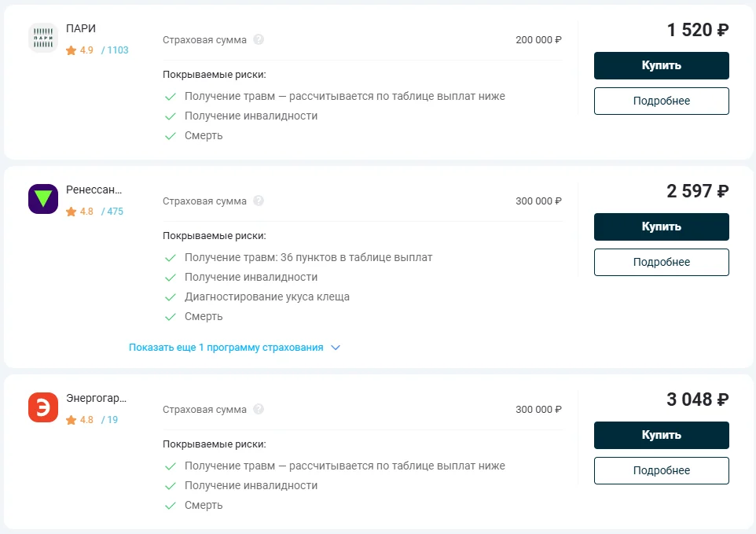Open the 1103 reviews link for ПАРИ
The height and width of the screenshot is (534, 756).
tap(115, 50)
